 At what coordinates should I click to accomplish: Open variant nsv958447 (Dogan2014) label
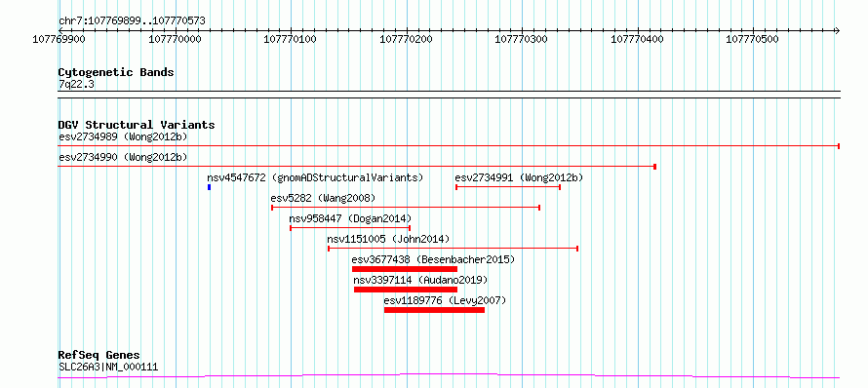(350, 218)
